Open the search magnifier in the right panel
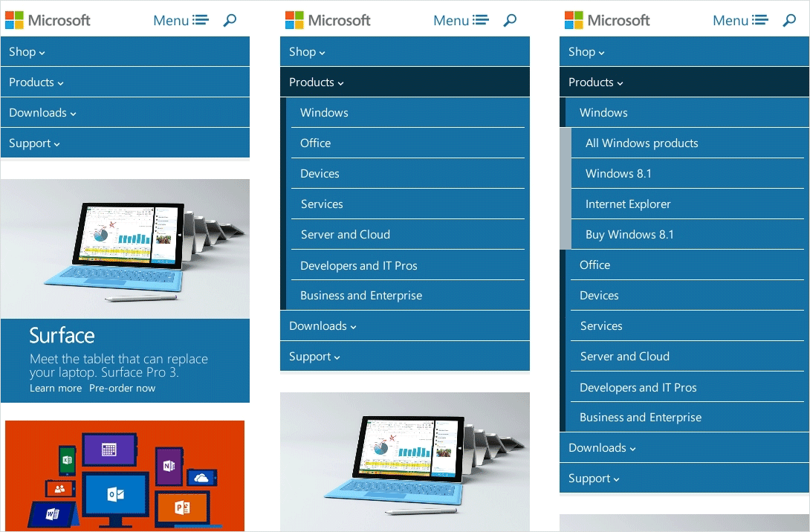 [x=789, y=20]
